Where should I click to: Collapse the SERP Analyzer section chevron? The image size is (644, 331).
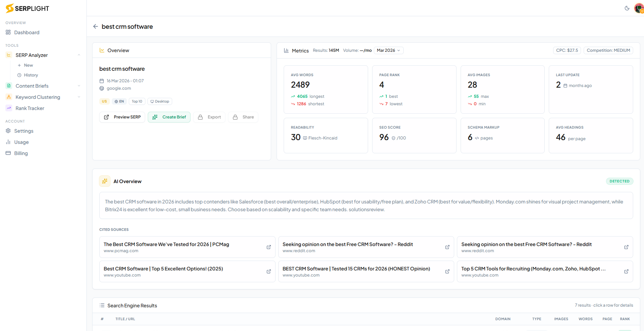[x=79, y=55]
